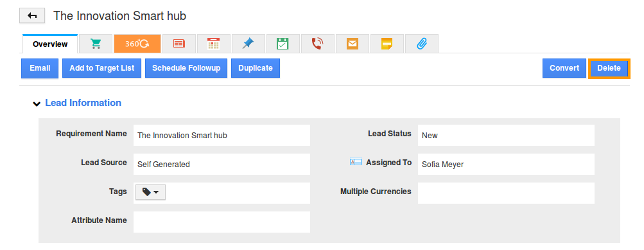Click the Email button
644x250 pixels.
[40, 68]
